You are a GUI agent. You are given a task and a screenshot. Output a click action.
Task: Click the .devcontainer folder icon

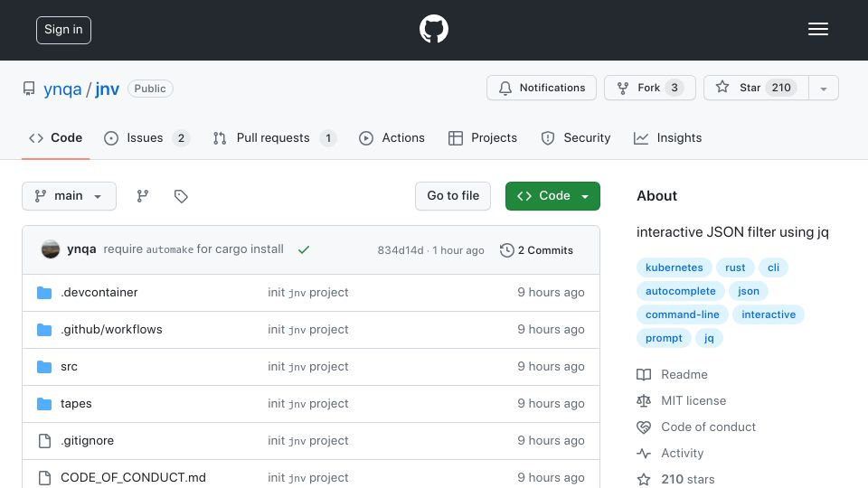[x=44, y=292]
